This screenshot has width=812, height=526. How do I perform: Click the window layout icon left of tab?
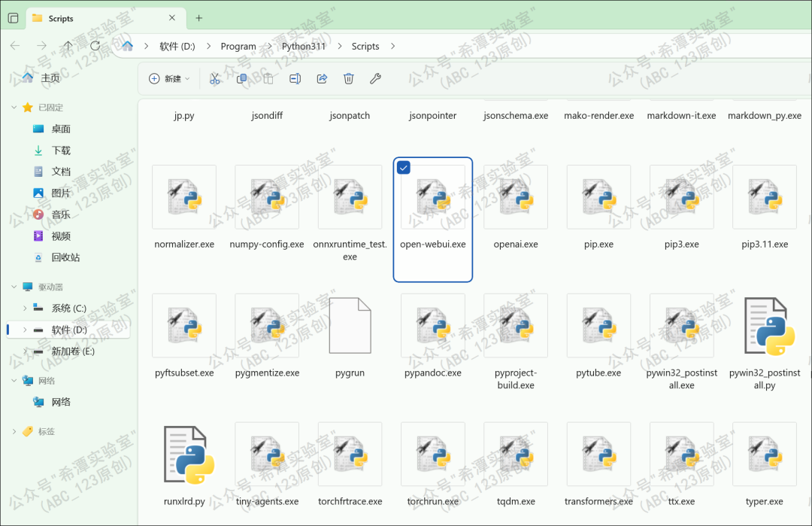14,18
